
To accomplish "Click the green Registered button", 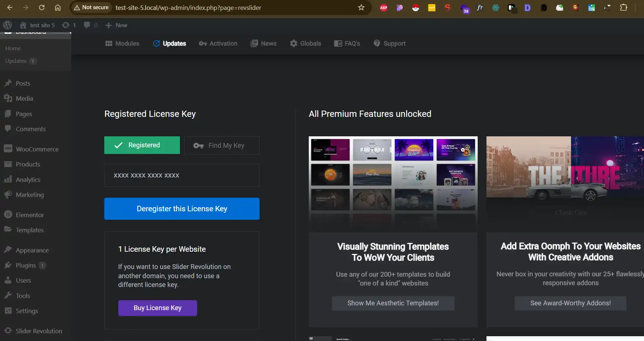I will pyautogui.click(x=142, y=145).
